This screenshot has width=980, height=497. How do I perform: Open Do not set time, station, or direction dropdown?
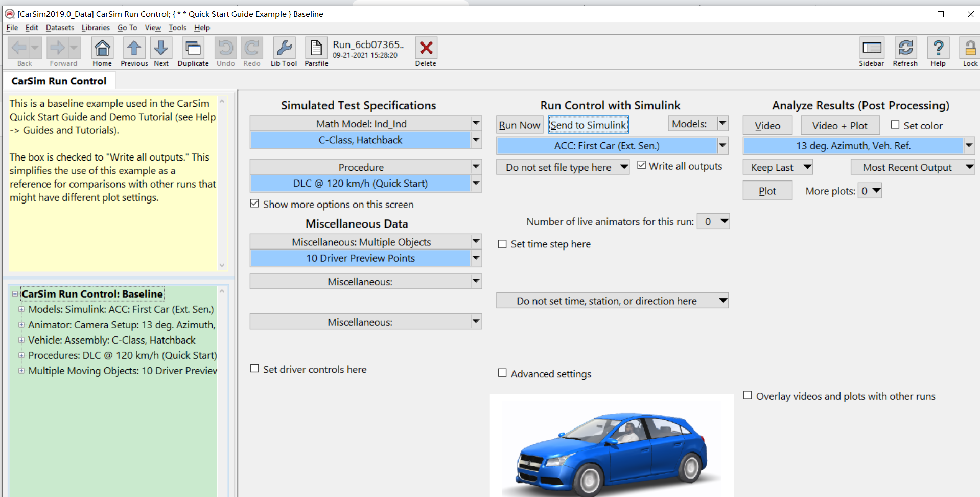[612, 301]
